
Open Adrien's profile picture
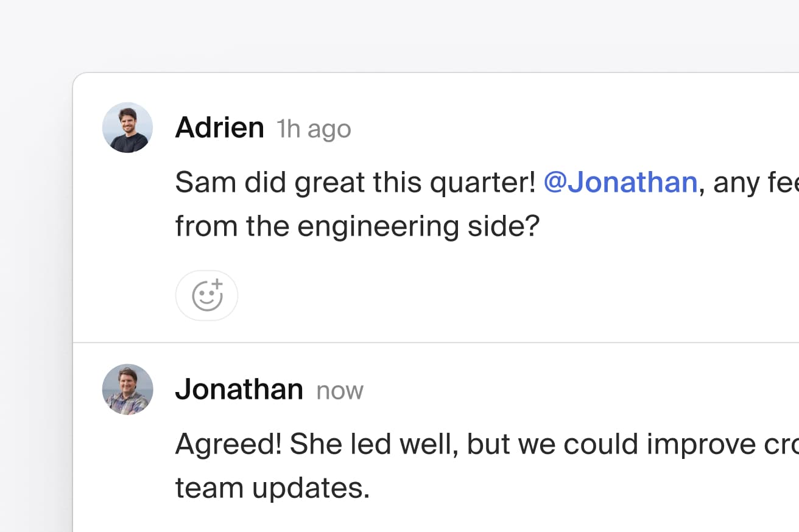127,128
